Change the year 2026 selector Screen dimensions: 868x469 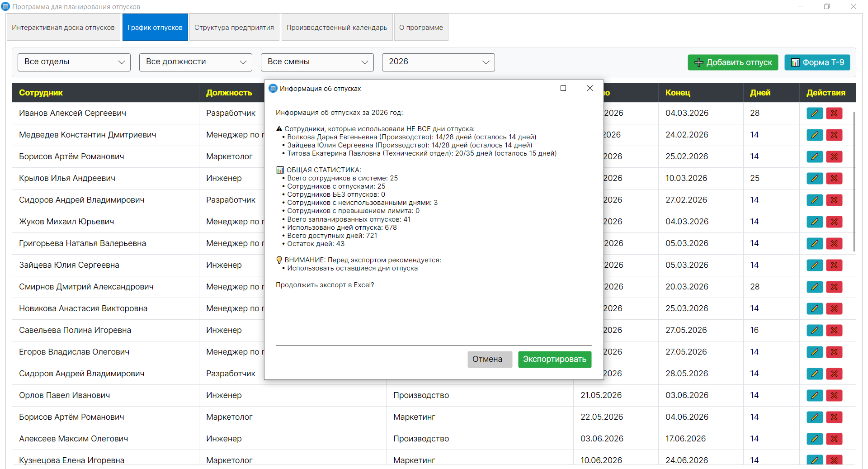[x=438, y=62]
